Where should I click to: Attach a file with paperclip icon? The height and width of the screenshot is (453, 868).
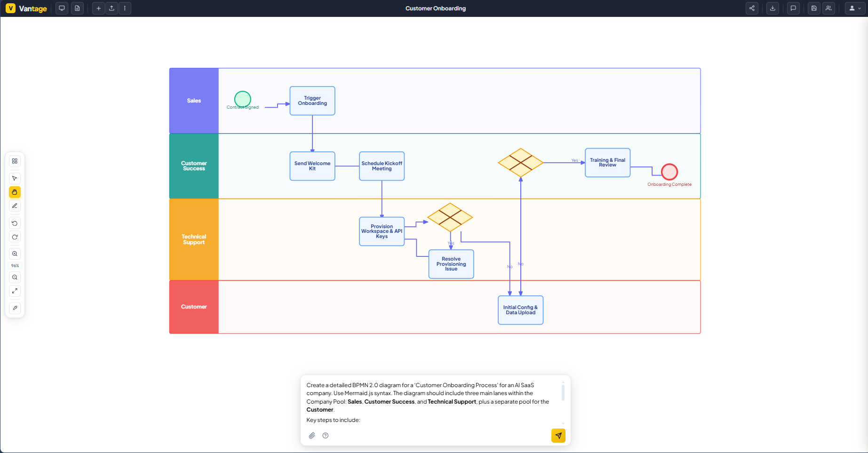312,436
